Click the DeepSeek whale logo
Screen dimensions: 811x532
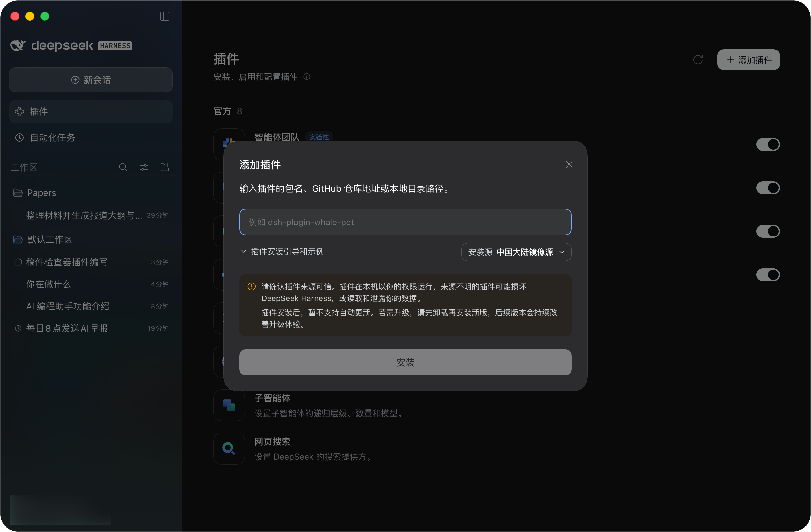point(18,45)
